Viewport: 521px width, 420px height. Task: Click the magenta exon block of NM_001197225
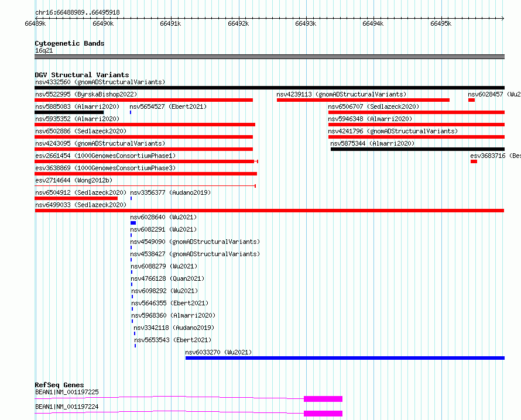(x=323, y=399)
